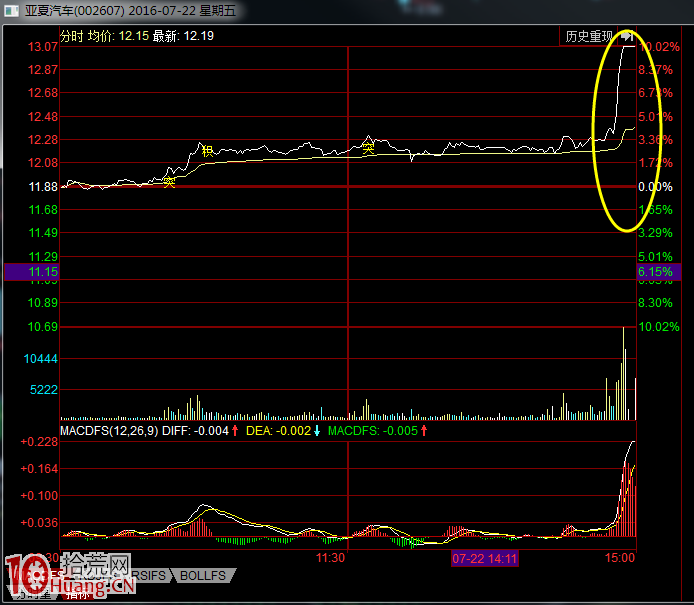Click the DIFF: -0.004 value
Image resolution: width=694 pixels, height=605 pixels.
(195, 431)
